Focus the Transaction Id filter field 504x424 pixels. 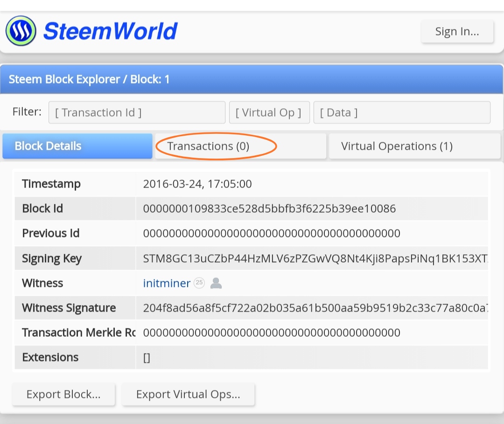point(137,112)
